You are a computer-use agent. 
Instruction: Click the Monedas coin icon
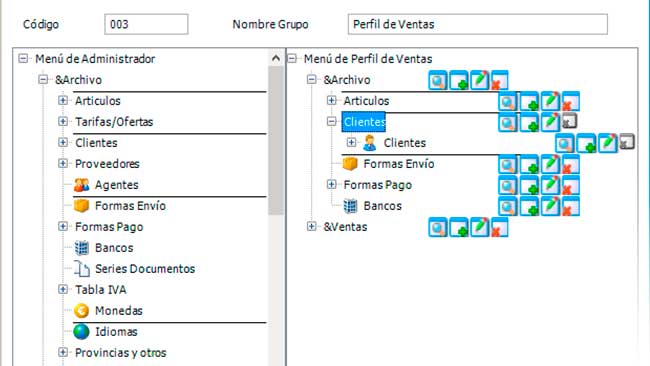pyautogui.click(x=81, y=310)
